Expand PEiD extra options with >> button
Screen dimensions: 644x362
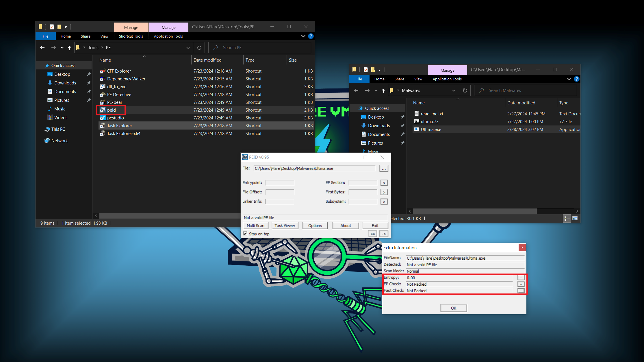373,234
